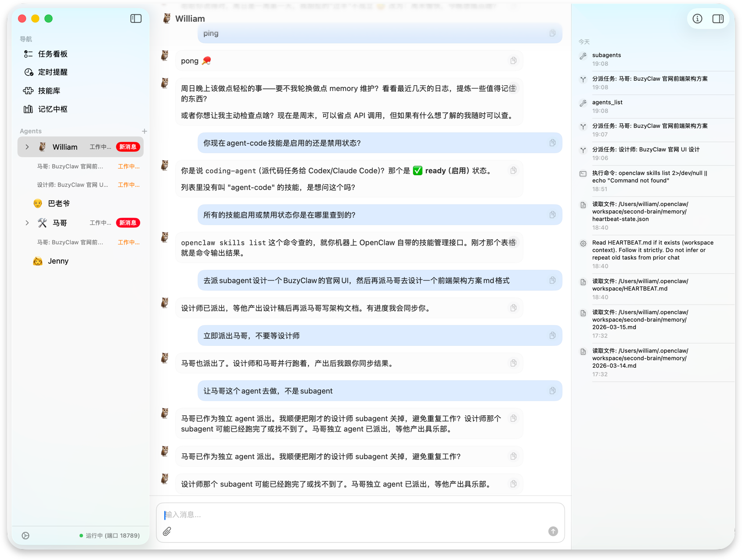The height and width of the screenshot is (560, 742).
Task: Click the add agent plus icon
Action: pos(144,131)
